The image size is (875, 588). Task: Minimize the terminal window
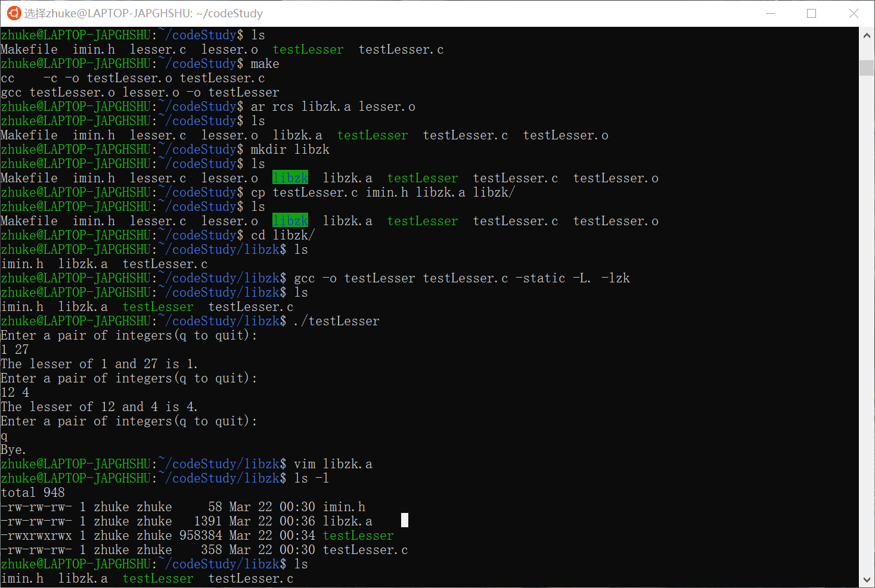tap(770, 13)
